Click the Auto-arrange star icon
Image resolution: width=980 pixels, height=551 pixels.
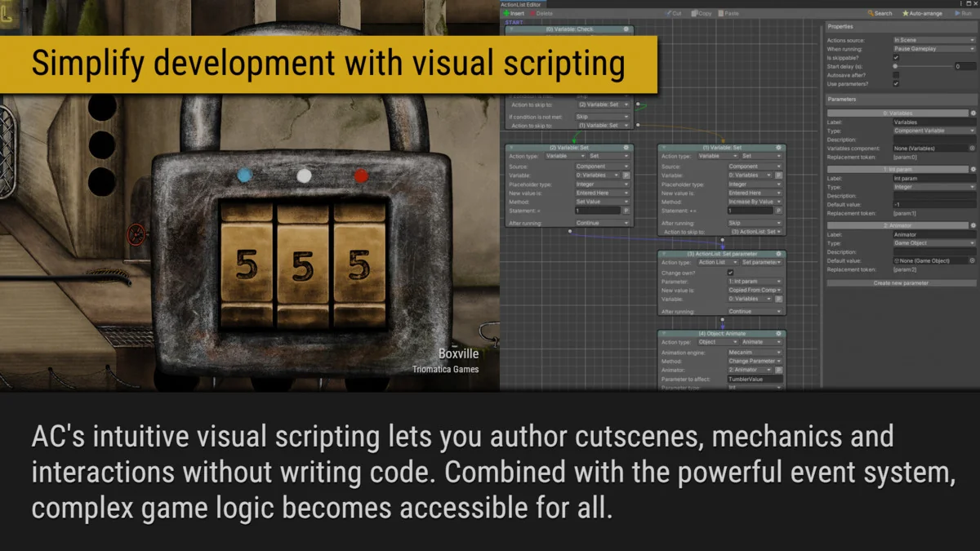(x=906, y=14)
